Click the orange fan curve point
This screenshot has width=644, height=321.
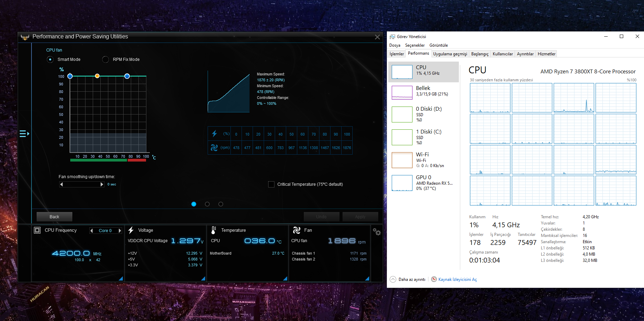pos(97,76)
